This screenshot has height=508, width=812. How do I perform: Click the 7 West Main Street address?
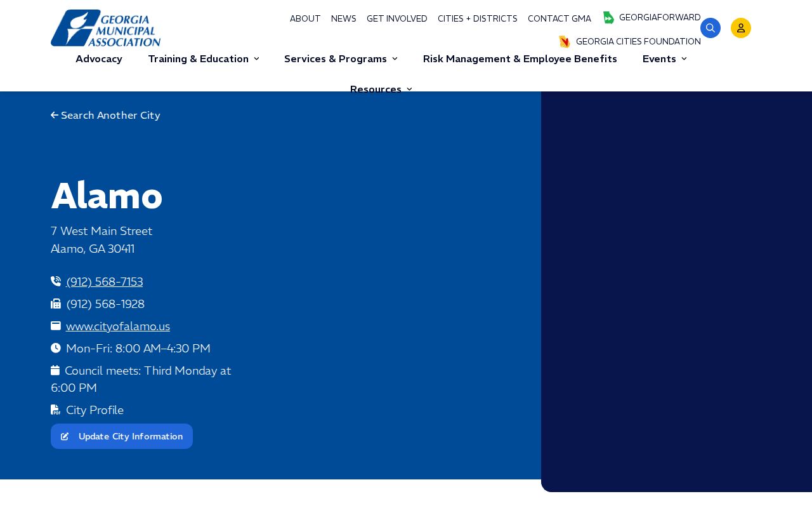point(101,231)
